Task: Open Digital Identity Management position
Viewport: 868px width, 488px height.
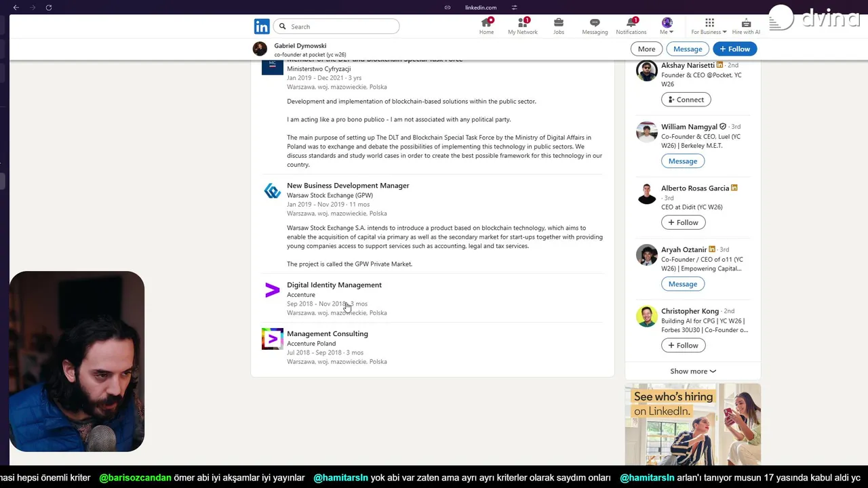Action: coord(334,285)
